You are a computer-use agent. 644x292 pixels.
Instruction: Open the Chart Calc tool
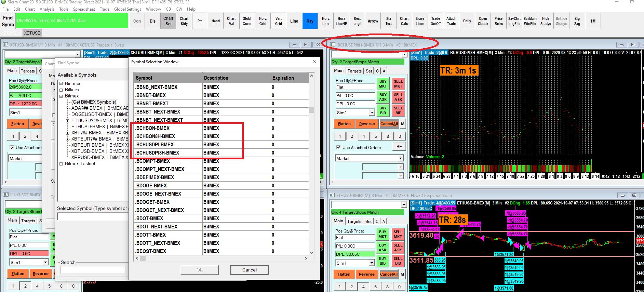point(404,21)
